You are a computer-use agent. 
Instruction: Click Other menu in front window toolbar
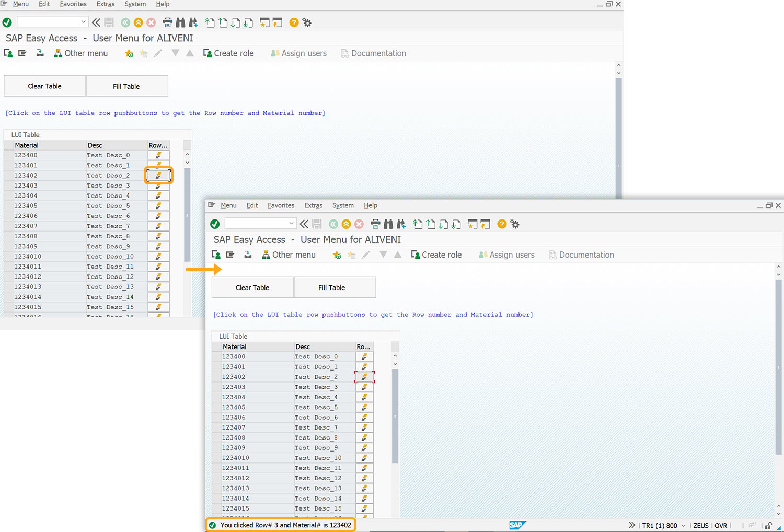pos(289,255)
